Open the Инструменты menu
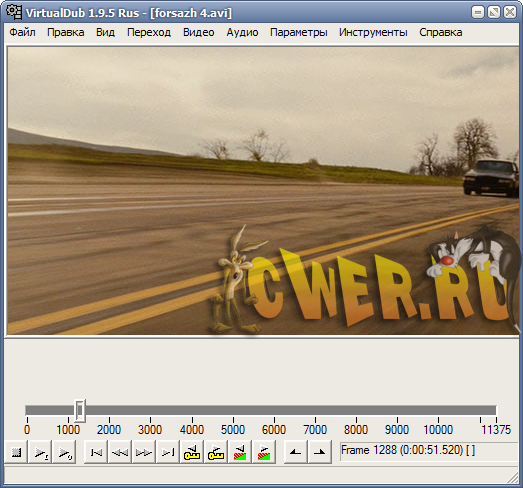Viewport: 523px width, 488px height. tap(373, 32)
